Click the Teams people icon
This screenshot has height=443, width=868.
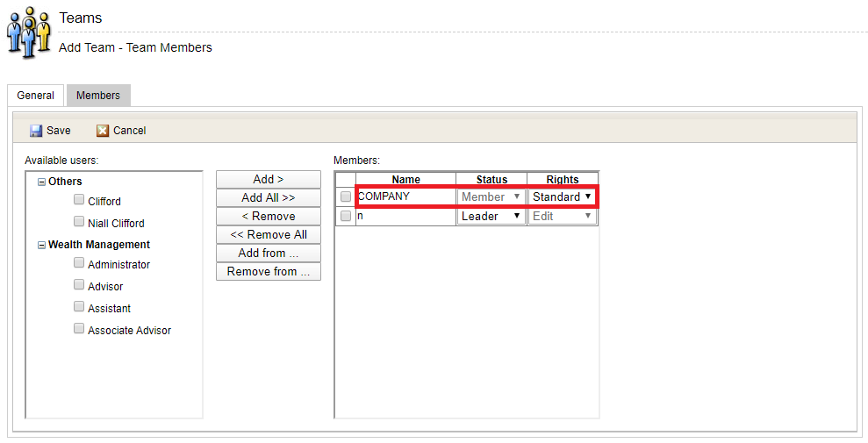tap(28, 32)
